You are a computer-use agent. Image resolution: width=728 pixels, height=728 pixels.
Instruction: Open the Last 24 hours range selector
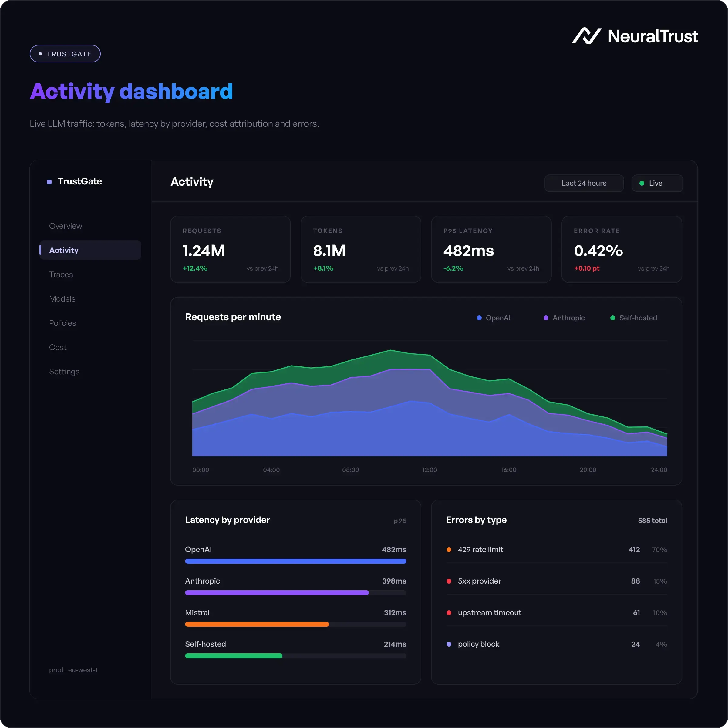pos(584,183)
